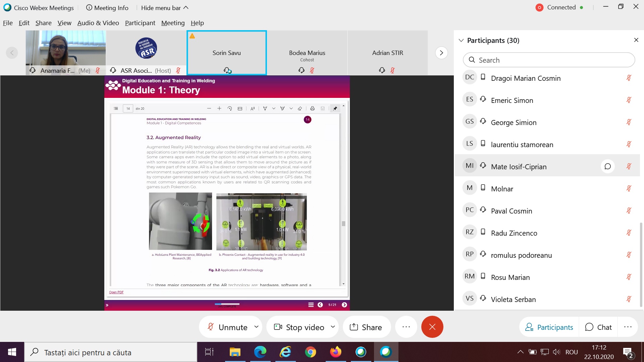Go to next course slide
Viewport: 644px width, 362px height.
click(x=344, y=305)
